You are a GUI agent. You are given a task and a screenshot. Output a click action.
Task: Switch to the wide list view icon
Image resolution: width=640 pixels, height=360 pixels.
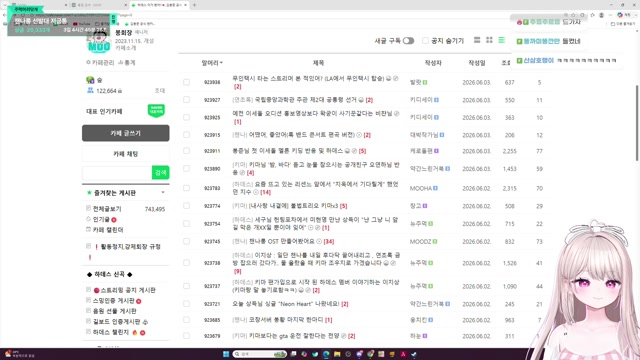coord(477,40)
